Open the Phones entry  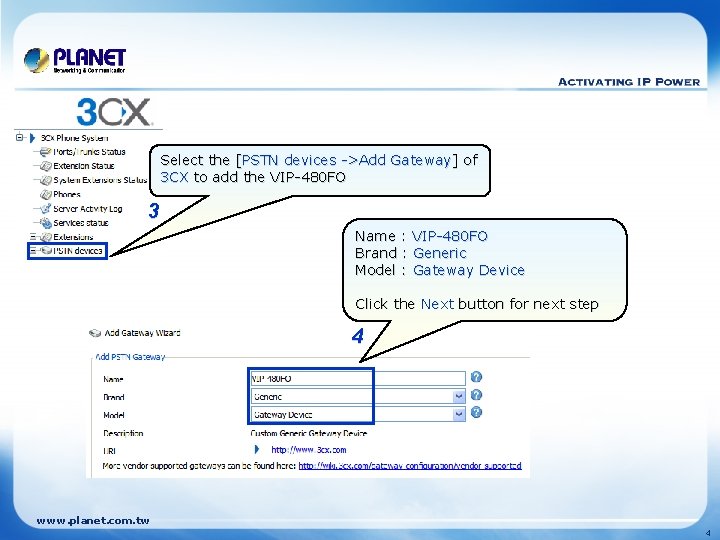[x=67, y=194]
